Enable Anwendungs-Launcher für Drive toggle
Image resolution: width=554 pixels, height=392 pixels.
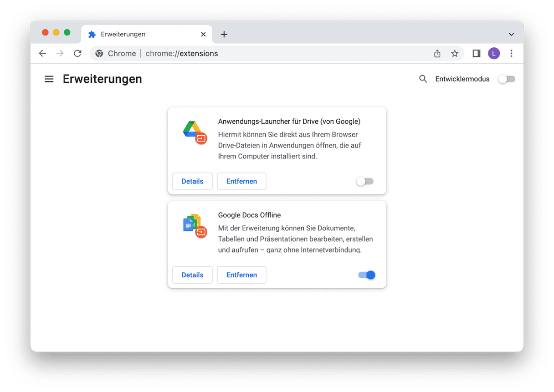coord(365,181)
